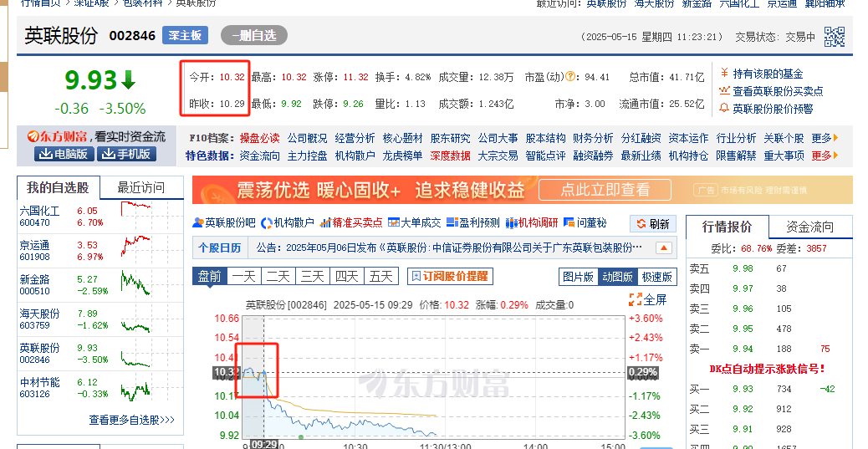Image resolution: width=868 pixels, height=449 pixels.
Task: Switch chart to 动图版
Action: [617, 277]
